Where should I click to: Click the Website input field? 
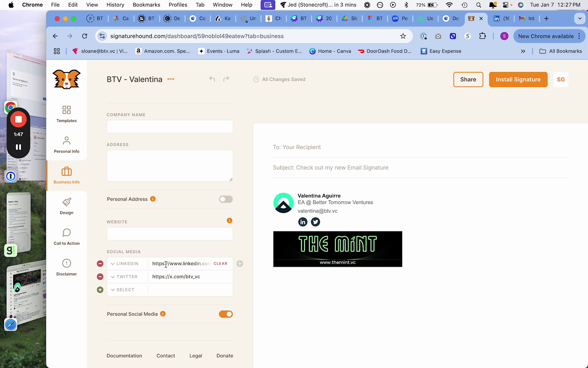point(170,234)
